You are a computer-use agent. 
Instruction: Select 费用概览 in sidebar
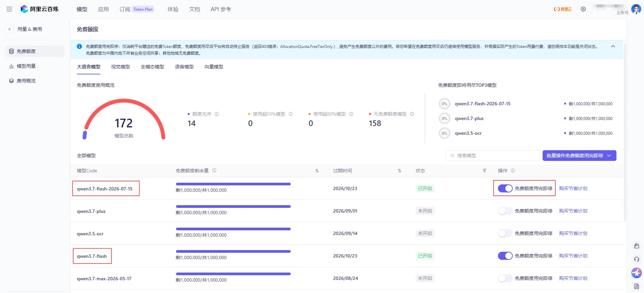coord(35,81)
